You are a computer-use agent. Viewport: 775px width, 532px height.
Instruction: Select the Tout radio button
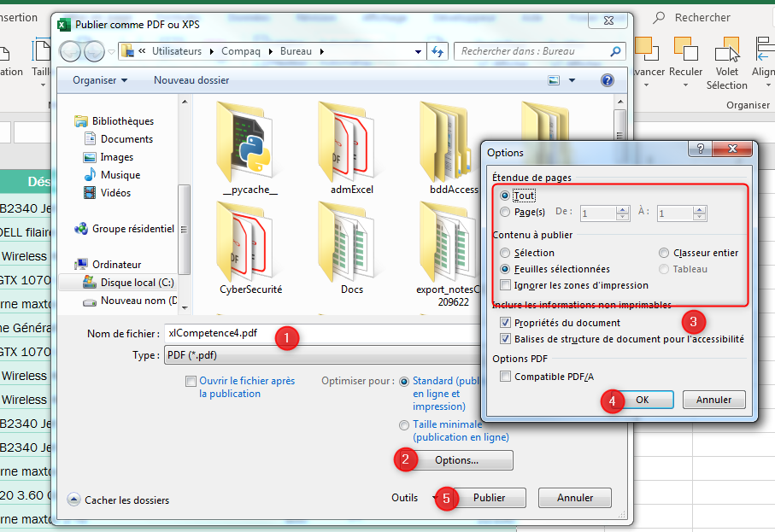505,196
